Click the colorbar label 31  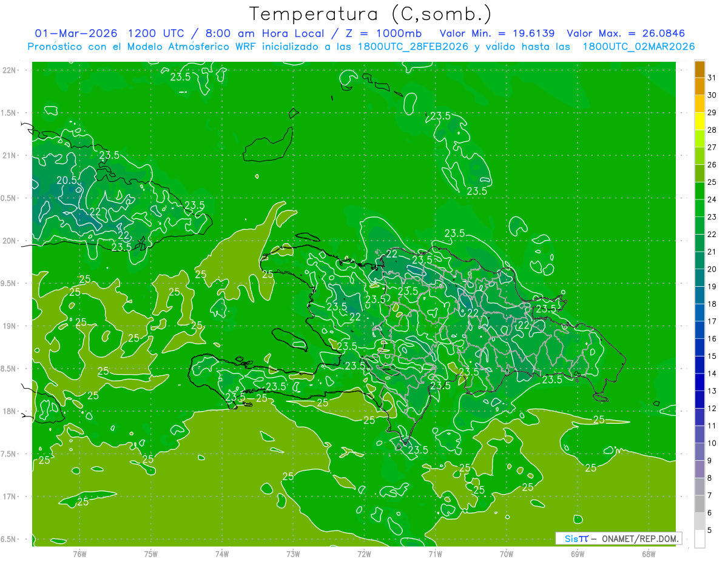coord(712,78)
